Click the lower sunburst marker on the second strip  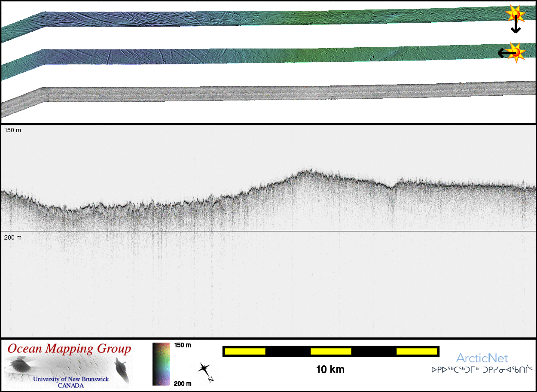pos(516,52)
